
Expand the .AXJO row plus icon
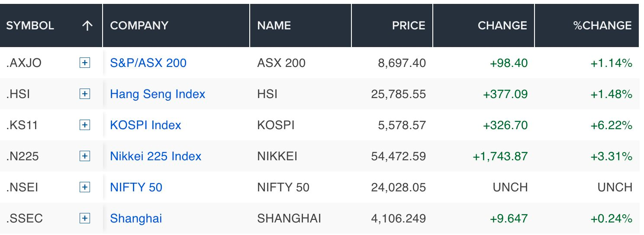pyautogui.click(x=85, y=63)
